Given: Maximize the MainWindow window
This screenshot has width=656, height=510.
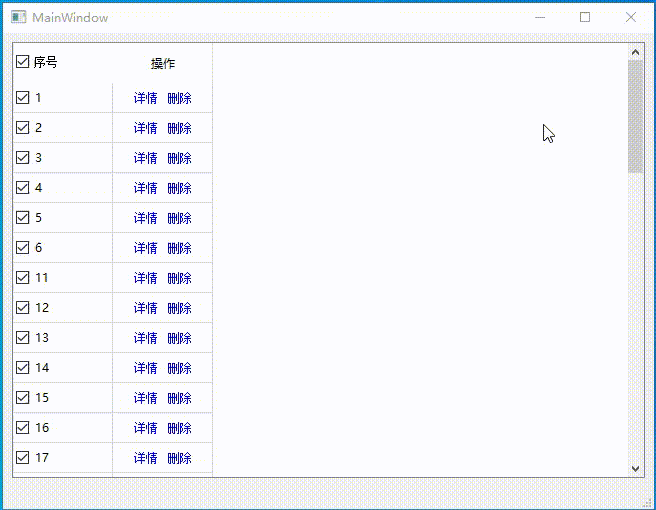Looking at the screenshot, I should [585, 17].
